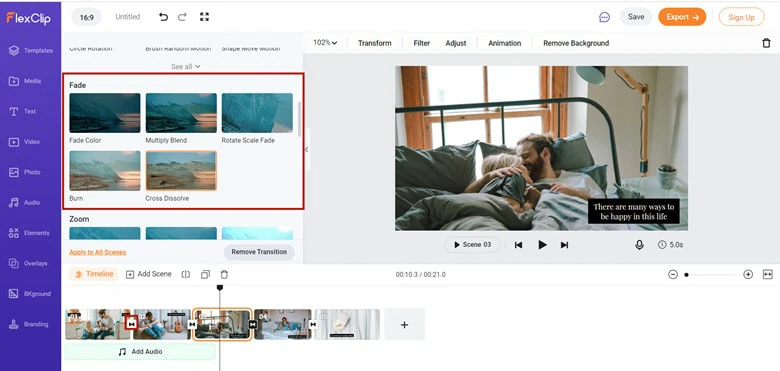Open the Media sidebar section

pos(25,81)
